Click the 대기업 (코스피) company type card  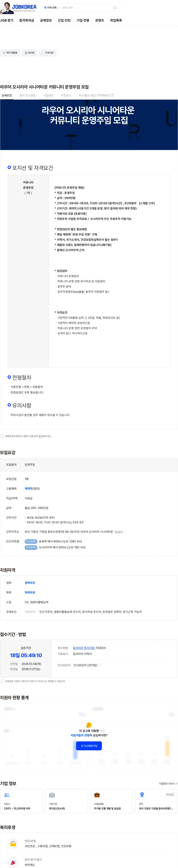[x=67, y=801]
